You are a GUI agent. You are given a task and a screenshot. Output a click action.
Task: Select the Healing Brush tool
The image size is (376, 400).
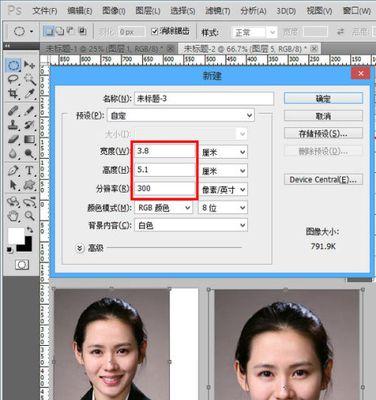click(13, 110)
